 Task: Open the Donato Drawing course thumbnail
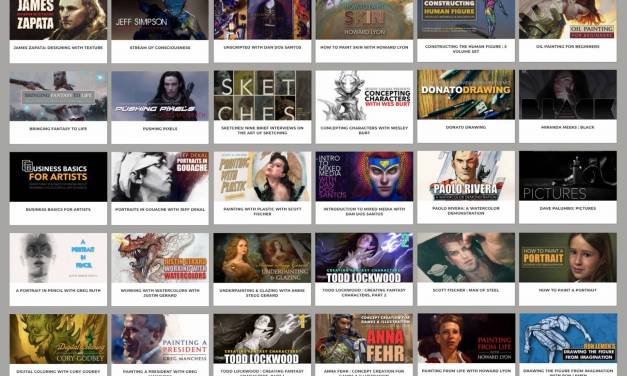point(466,95)
